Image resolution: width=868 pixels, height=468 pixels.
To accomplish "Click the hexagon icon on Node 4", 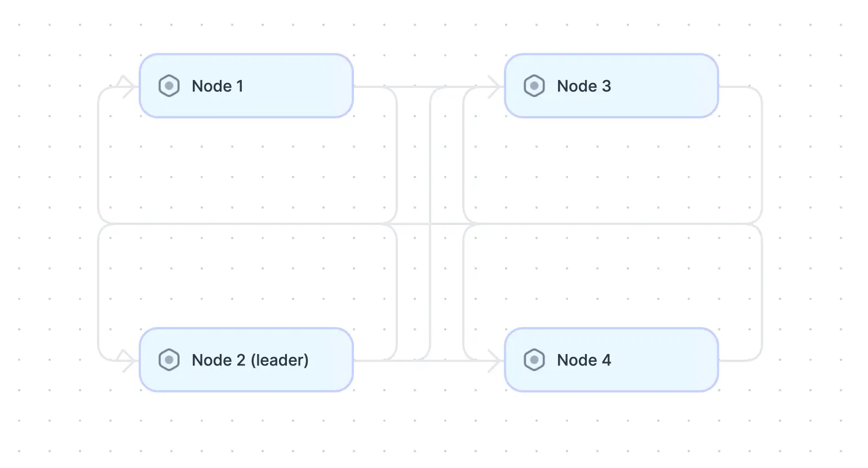I will 534,360.
